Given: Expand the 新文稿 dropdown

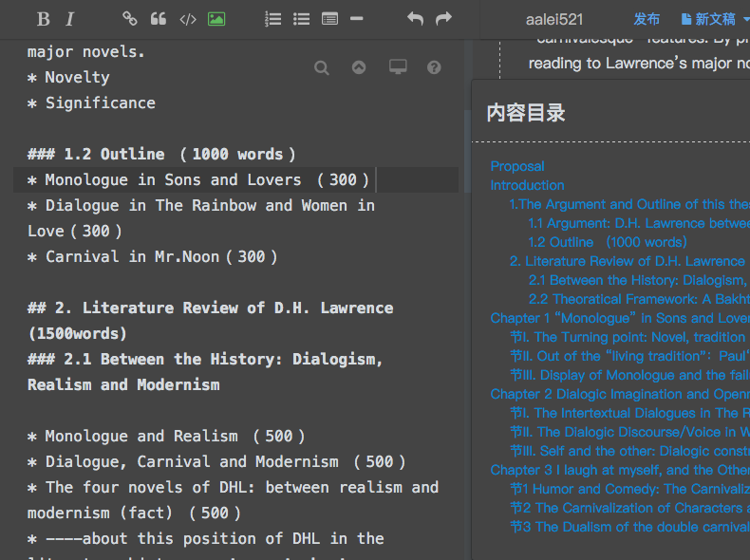Looking at the screenshot, I should pyautogui.click(x=746, y=19).
